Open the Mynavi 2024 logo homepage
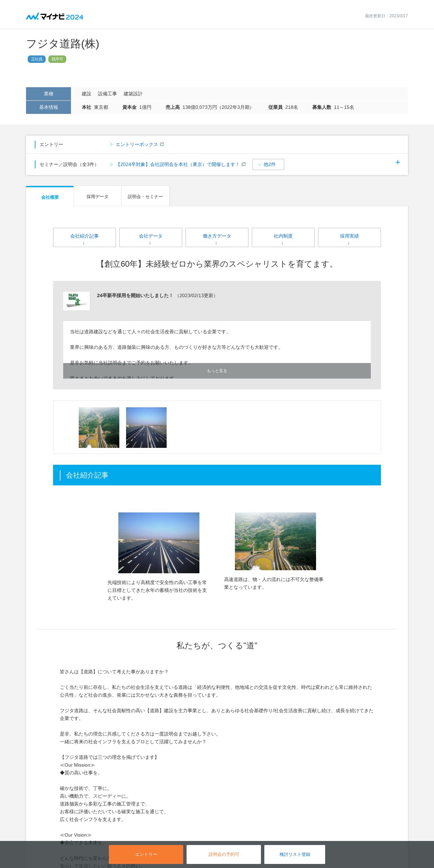 [55, 16]
